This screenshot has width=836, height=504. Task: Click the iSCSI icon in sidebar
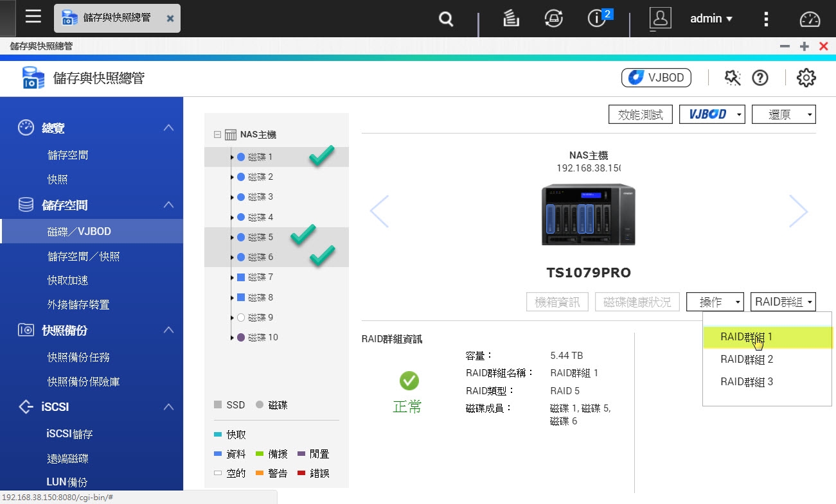(x=26, y=406)
